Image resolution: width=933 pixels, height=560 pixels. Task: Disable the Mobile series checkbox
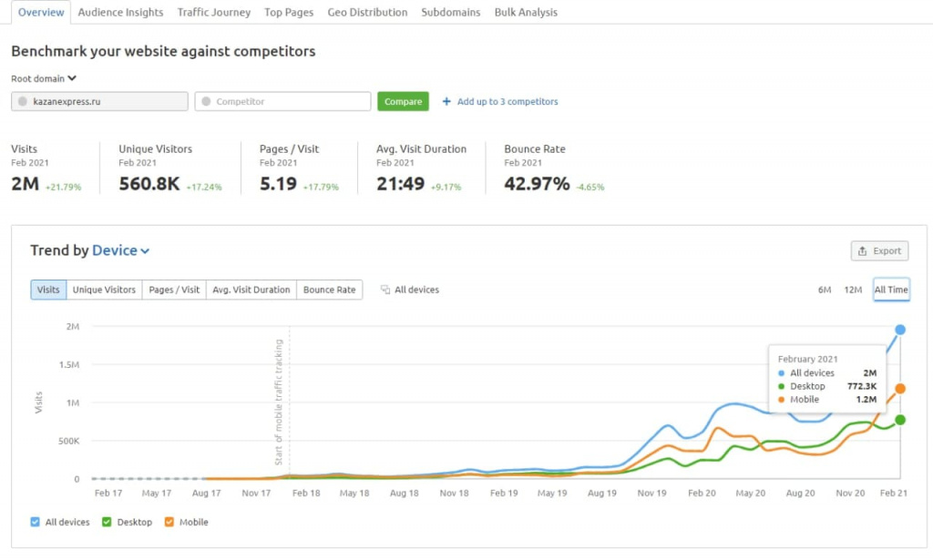[169, 523]
